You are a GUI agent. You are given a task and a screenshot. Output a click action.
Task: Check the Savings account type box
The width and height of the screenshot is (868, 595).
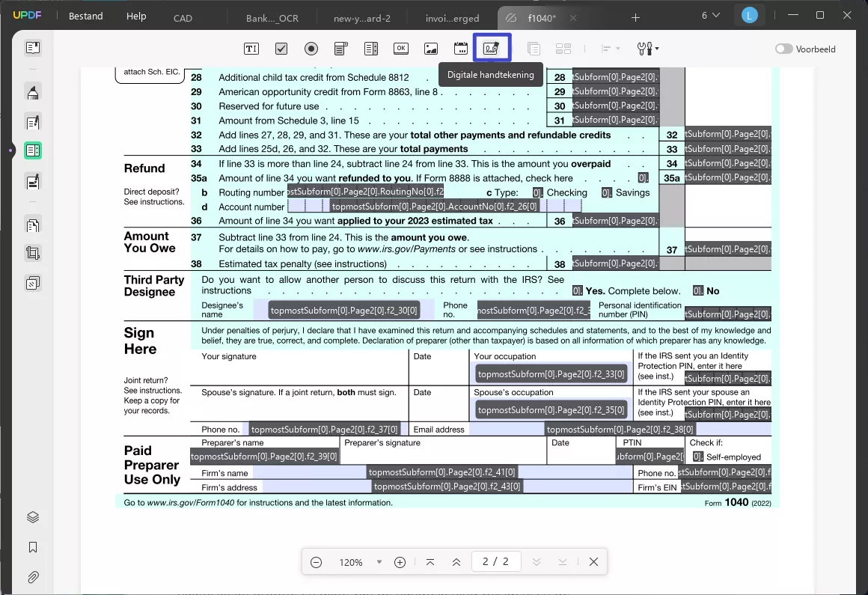(607, 192)
